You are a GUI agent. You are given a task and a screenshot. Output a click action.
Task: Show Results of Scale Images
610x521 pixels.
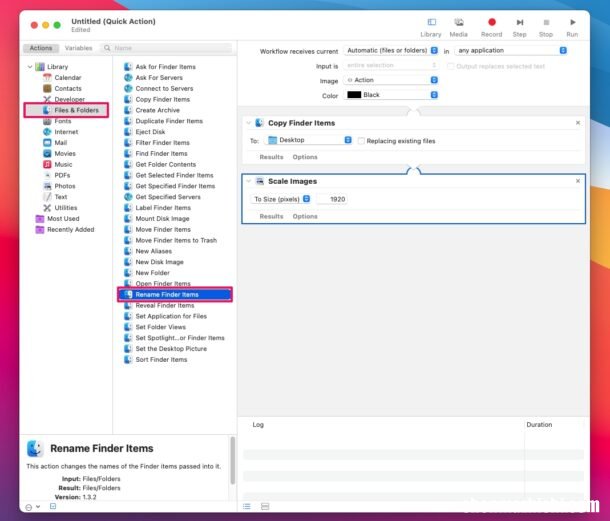coord(271,216)
